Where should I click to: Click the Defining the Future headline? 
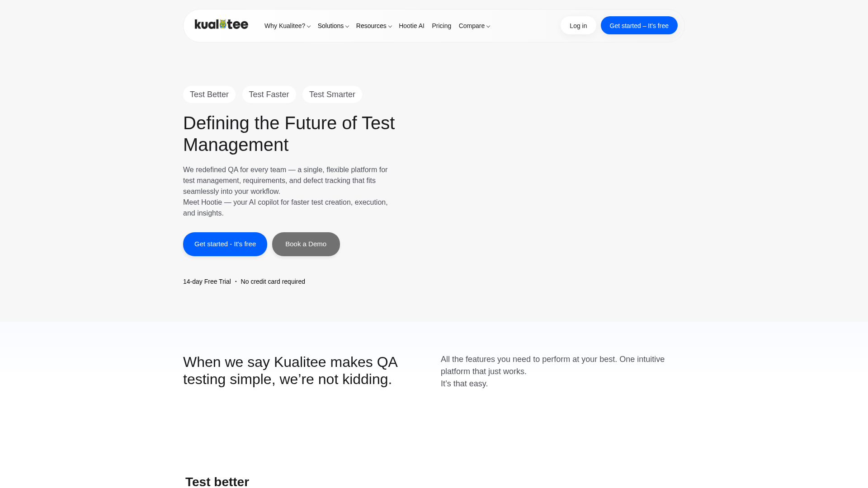289,134
